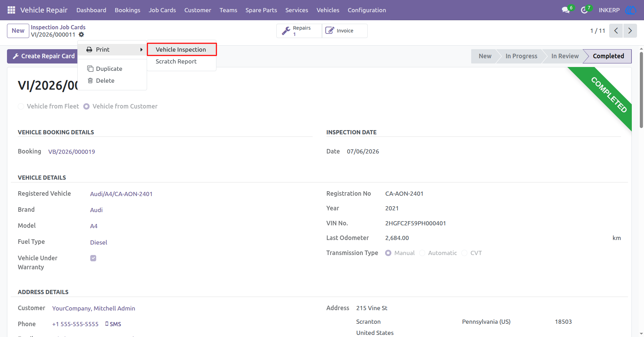This screenshot has width=644, height=337.
Task: Click the vertical page scrollbar
Action: pyautogui.click(x=641, y=90)
